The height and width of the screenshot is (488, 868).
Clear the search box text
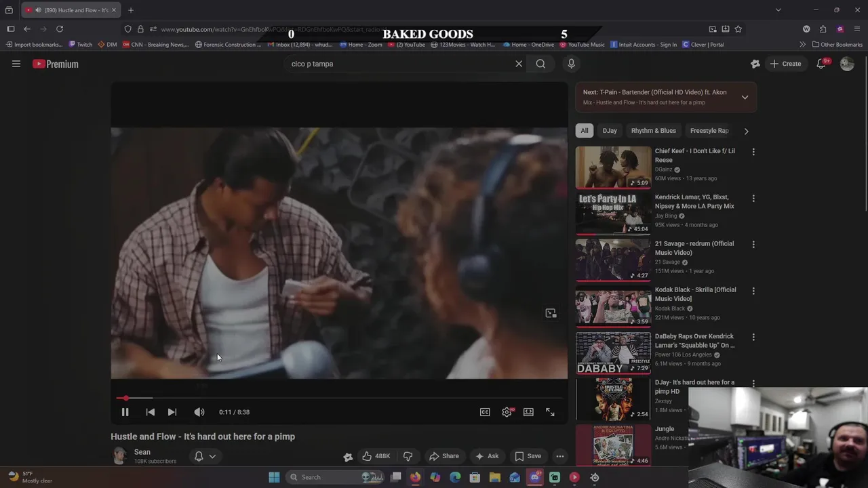[519, 64]
